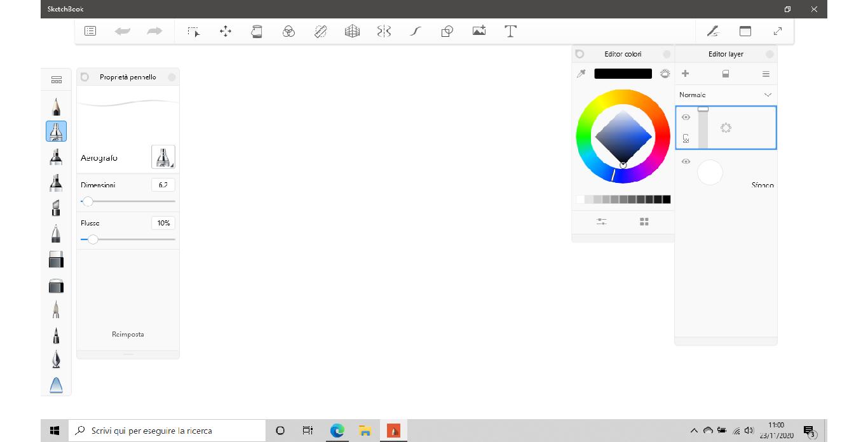Open the perspective guides tool
Image resolution: width=868 pixels, height=442 pixels.
352,30
